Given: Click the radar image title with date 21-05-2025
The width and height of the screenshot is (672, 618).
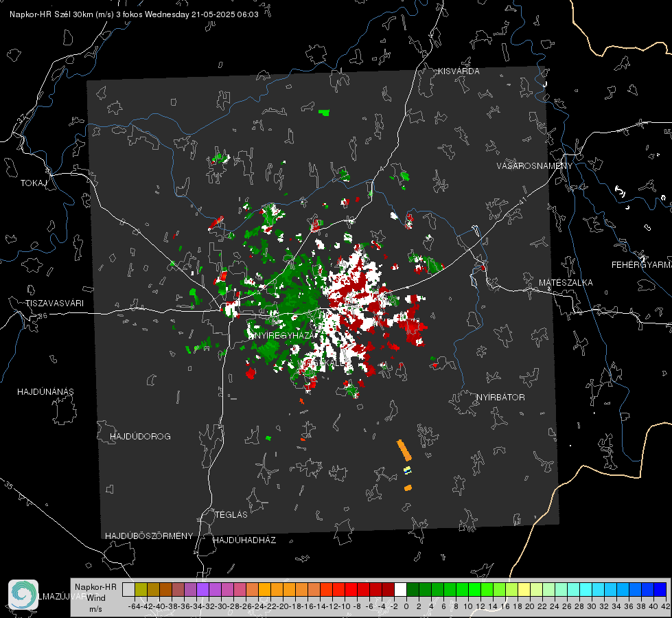Looking at the screenshot, I should 134,14.
